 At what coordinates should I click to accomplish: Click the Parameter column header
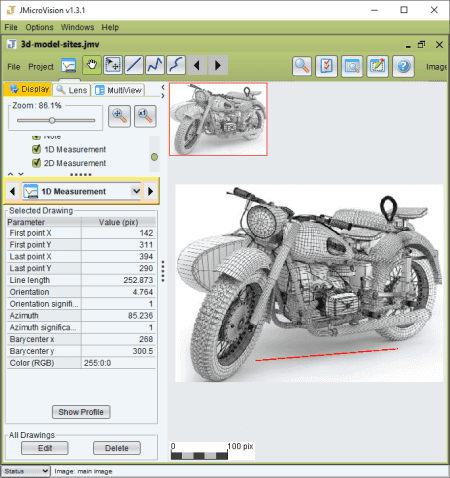[44, 222]
